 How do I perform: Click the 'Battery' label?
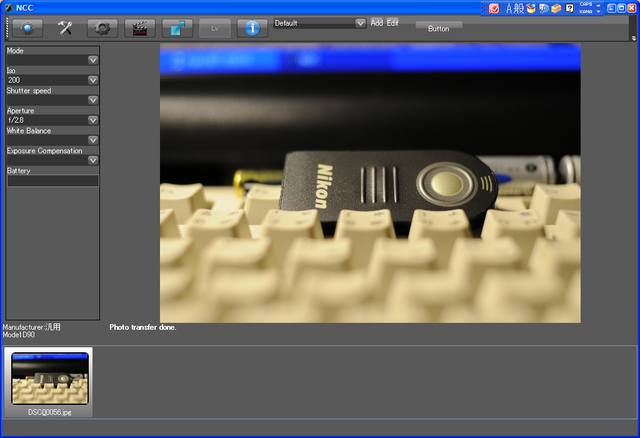18,171
